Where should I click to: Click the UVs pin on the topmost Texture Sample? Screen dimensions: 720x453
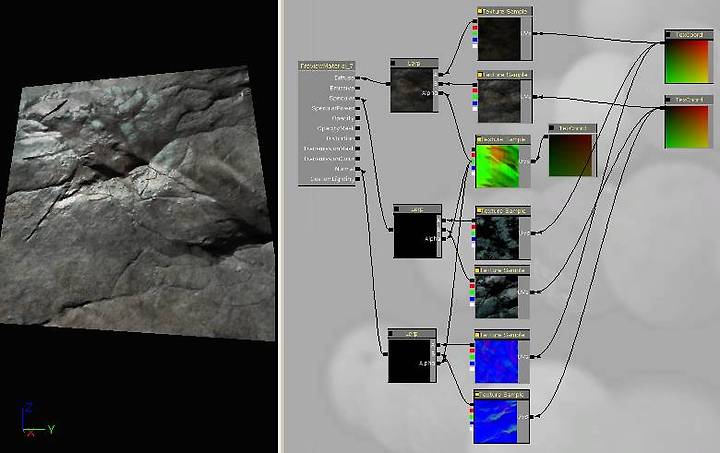[x=535, y=34]
